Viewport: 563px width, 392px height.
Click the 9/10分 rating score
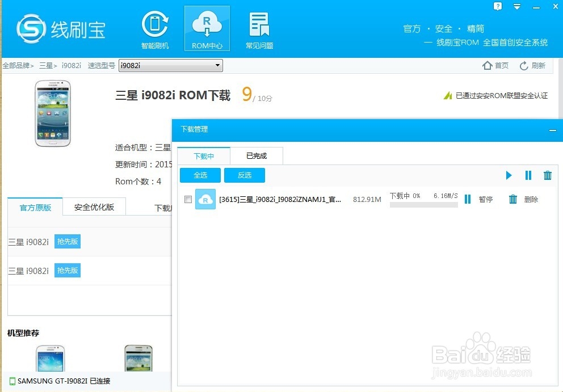257,95
